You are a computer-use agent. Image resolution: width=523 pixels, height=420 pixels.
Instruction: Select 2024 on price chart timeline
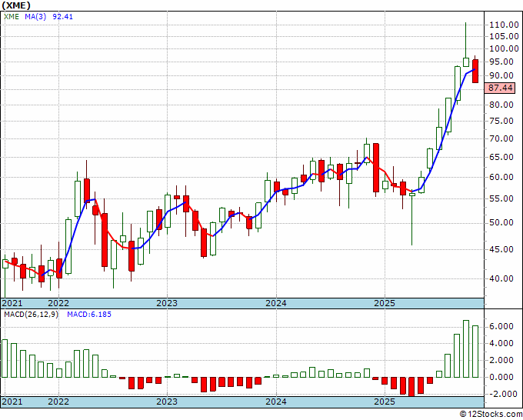pyautogui.click(x=276, y=303)
